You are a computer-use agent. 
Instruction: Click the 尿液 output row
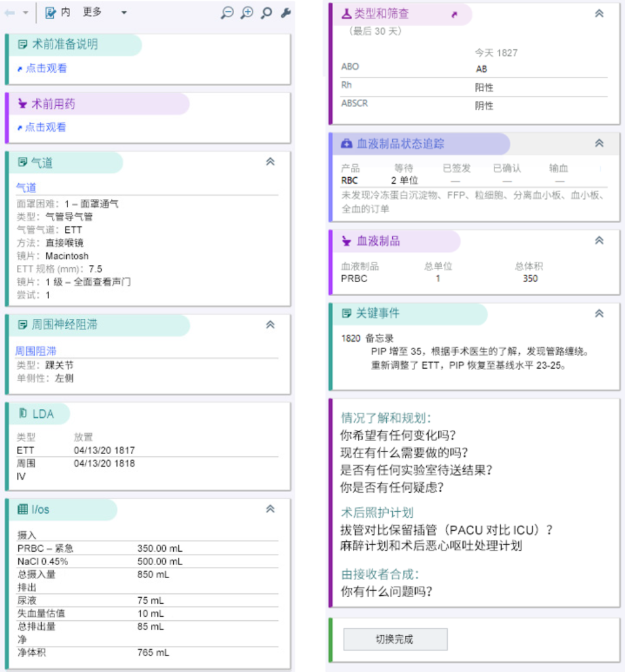[x=148, y=600]
